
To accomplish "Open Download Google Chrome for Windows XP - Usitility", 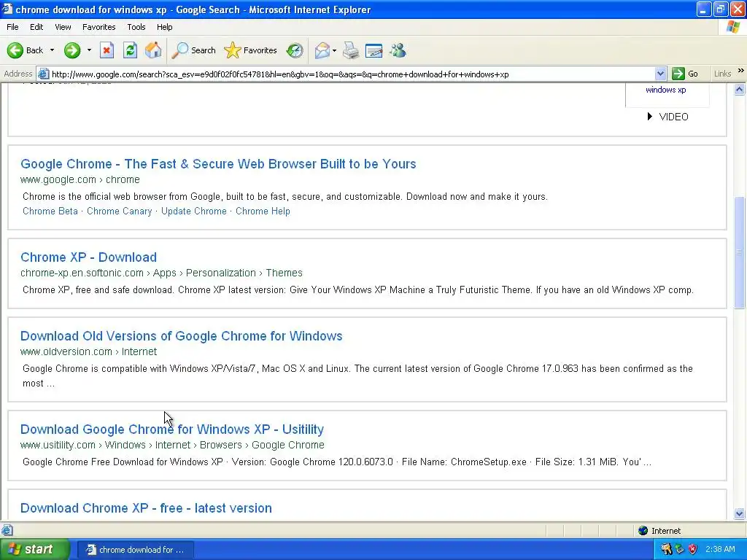I will 172,429.
